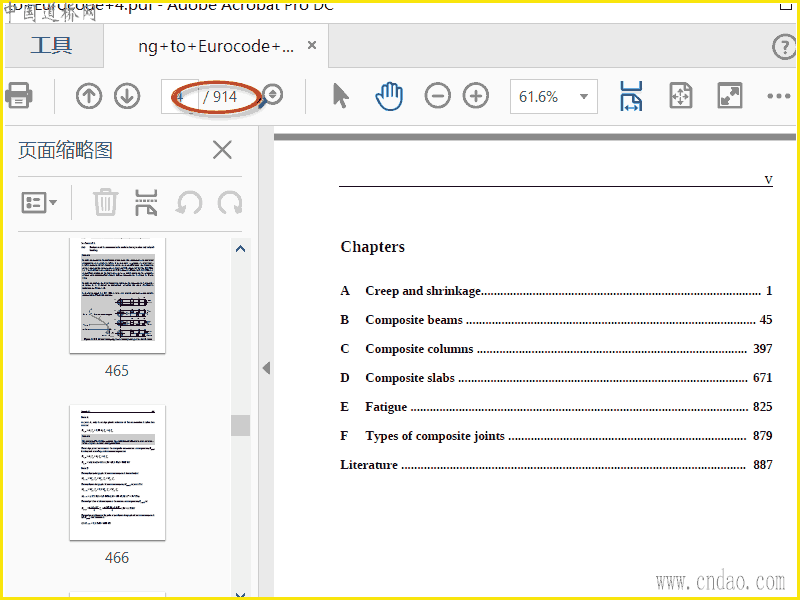Click the 'Chapters' heading text
This screenshot has height=600, width=800.
click(x=372, y=247)
